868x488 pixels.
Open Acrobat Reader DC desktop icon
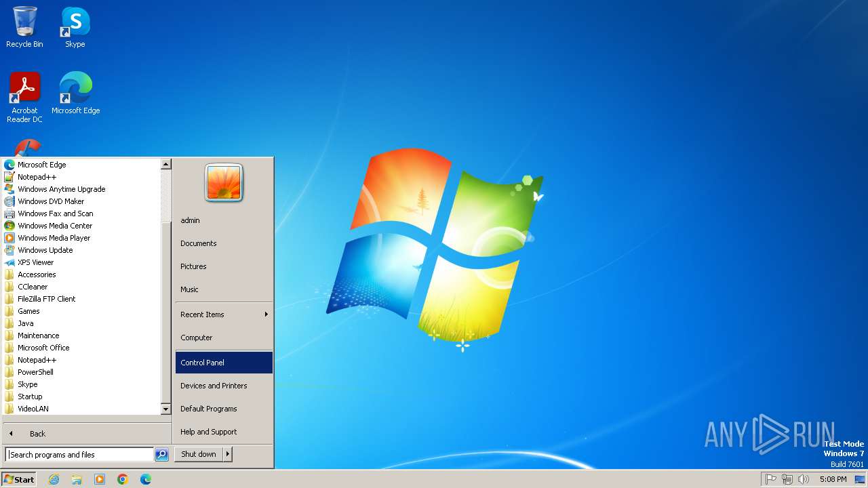[24, 98]
